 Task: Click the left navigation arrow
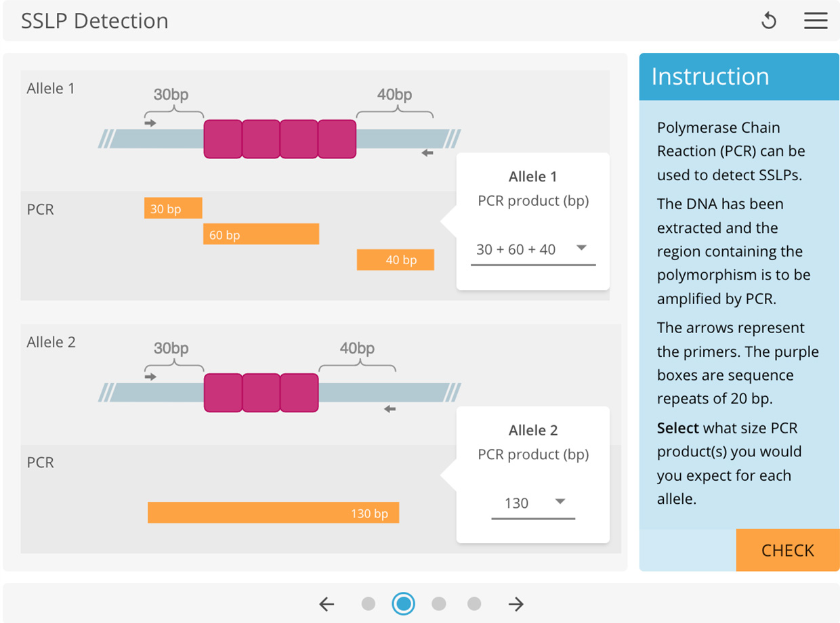click(326, 603)
